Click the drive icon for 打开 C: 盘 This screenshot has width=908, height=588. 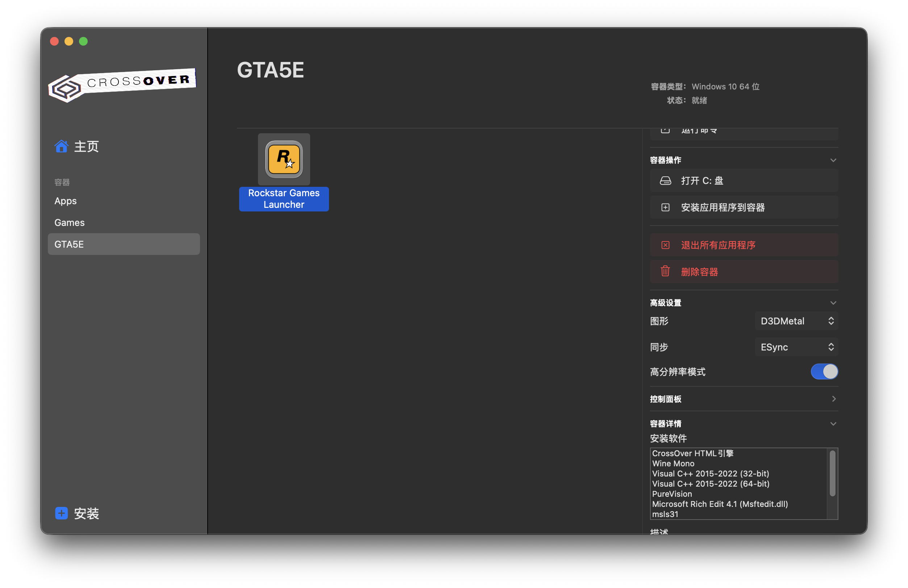(665, 180)
